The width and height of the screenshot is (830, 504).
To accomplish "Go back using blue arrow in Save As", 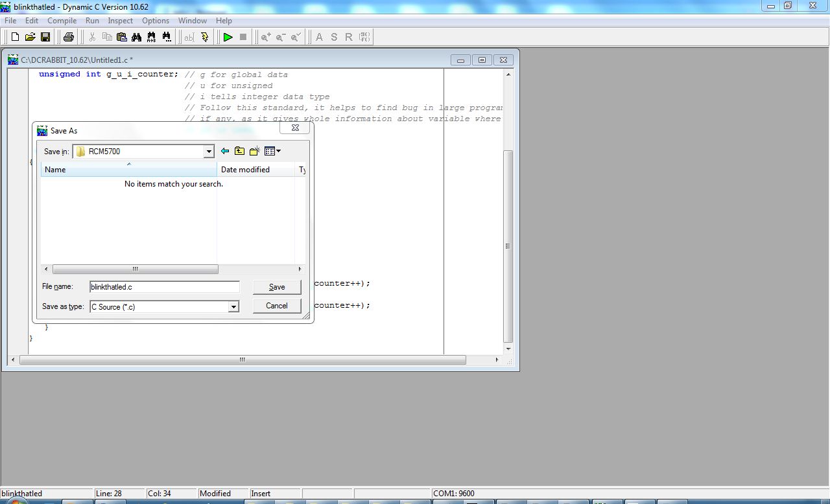I will coord(225,151).
